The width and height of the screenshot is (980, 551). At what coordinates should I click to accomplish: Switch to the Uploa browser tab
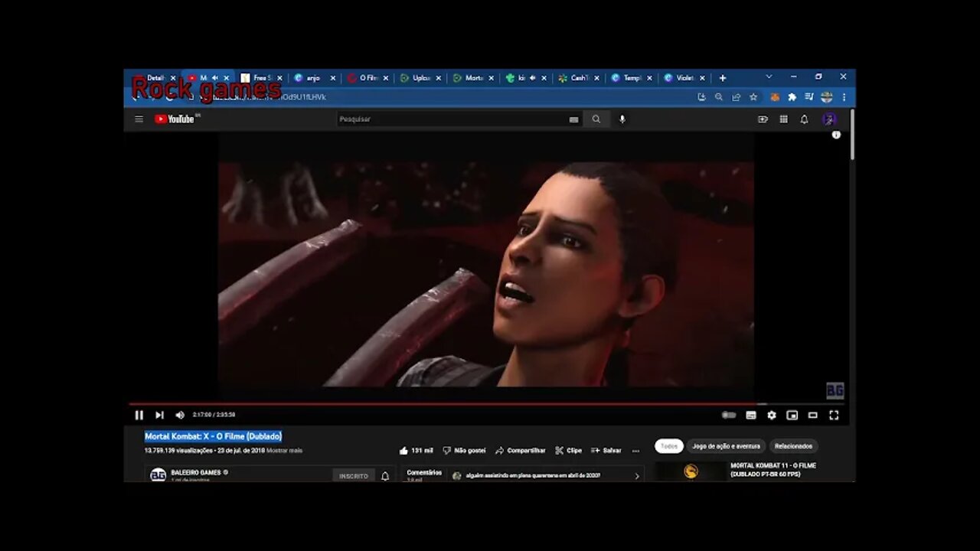pyautogui.click(x=420, y=78)
